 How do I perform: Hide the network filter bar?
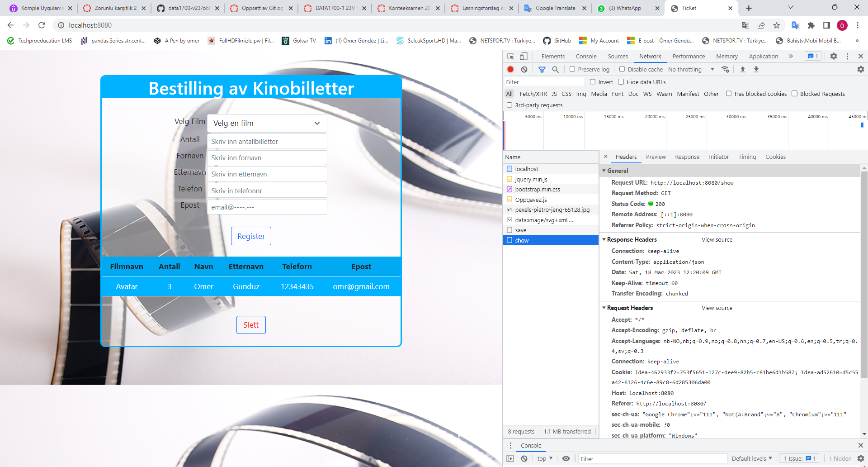(x=542, y=69)
